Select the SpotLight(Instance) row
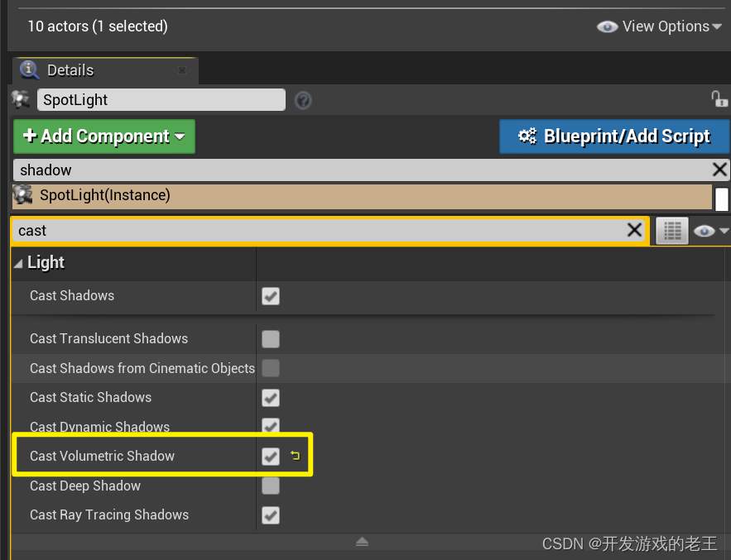The image size is (731, 560). (x=363, y=196)
